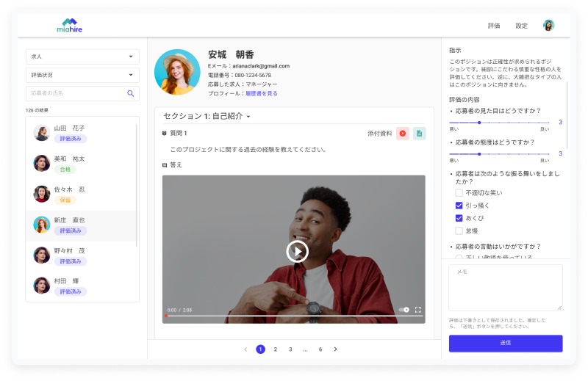The height and width of the screenshot is (381, 588).
Task: Open the user profile avatar in header
Action: (548, 26)
